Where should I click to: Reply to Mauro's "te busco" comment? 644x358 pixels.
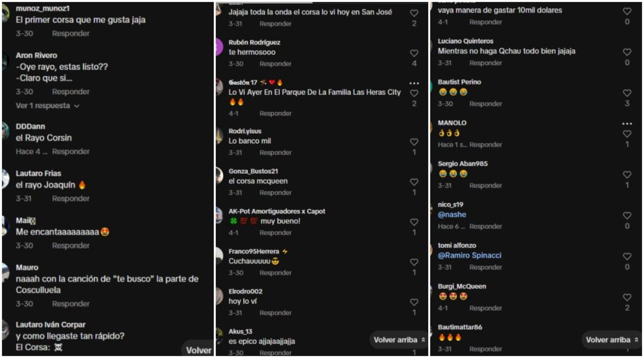click(70, 304)
